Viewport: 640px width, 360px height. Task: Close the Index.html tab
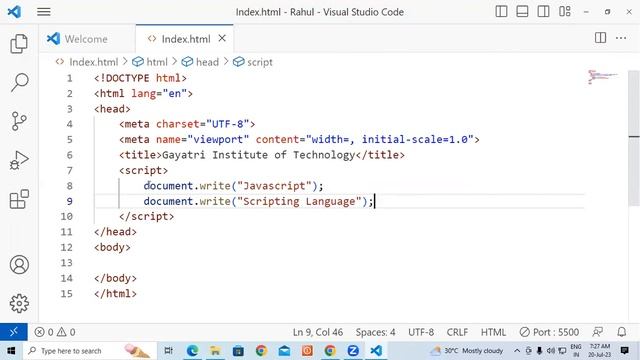tap(222, 38)
